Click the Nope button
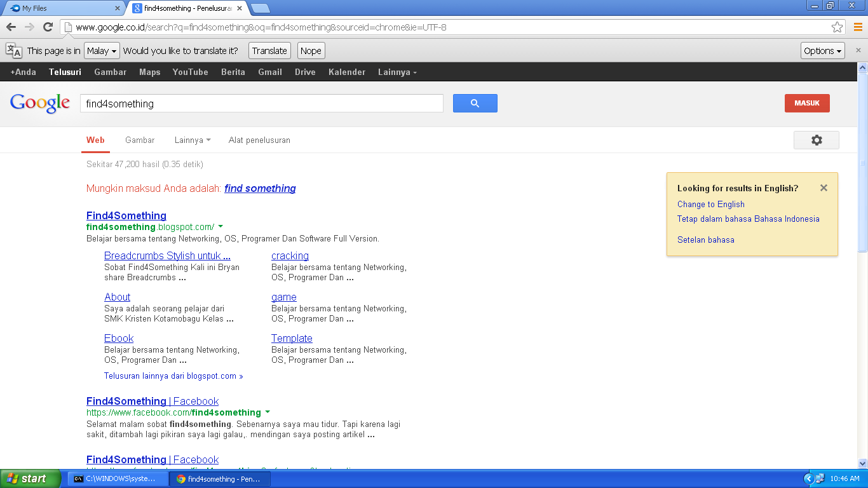This screenshot has height=488, width=868. 311,51
